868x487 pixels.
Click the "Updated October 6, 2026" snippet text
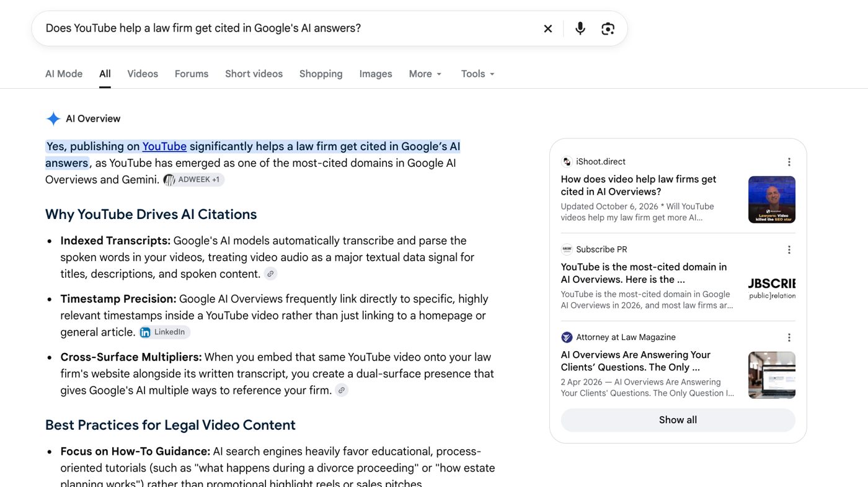(609, 207)
